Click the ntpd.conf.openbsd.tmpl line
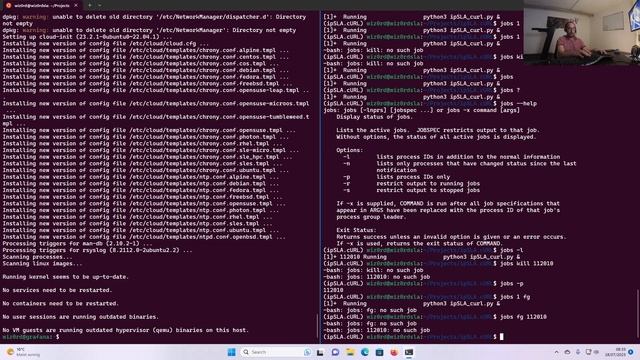The height and width of the screenshot is (360, 640). pyautogui.click(x=145, y=237)
